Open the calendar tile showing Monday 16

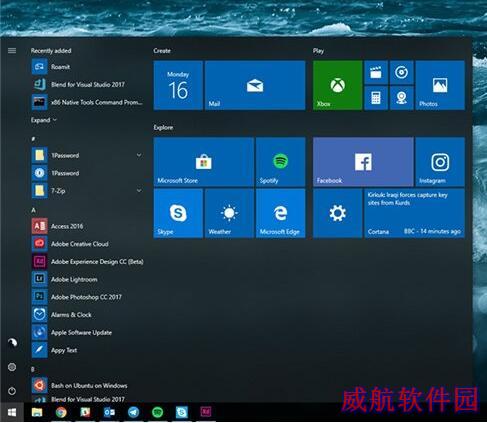click(178, 85)
